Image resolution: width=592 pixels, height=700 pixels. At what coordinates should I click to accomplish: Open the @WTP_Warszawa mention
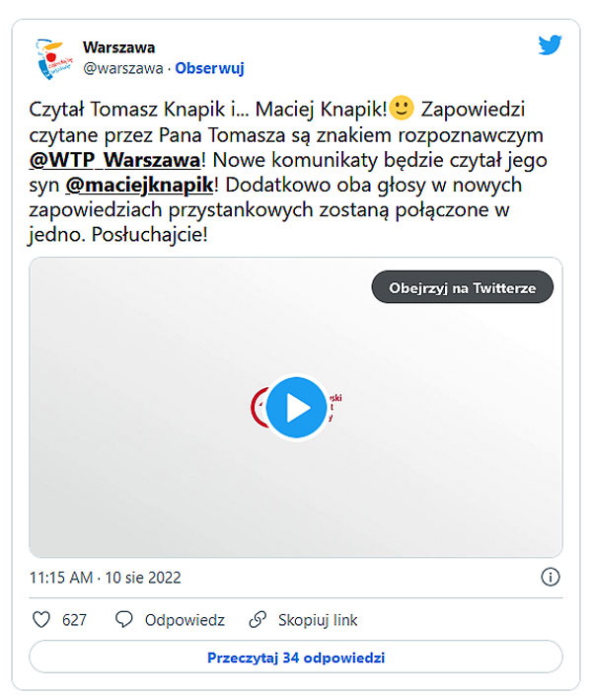(114, 160)
